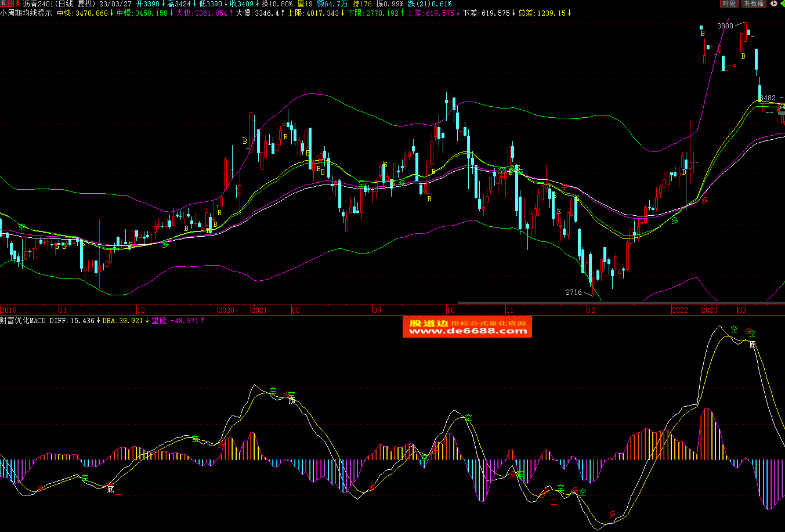The height and width of the screenshot is (532, 785).
Task: Click the green diamond icon at top-right edge
Action: coord(782,3)
